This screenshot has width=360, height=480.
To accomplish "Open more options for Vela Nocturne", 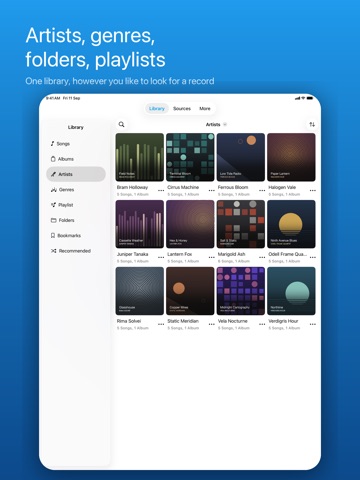I will click(262, 324).
